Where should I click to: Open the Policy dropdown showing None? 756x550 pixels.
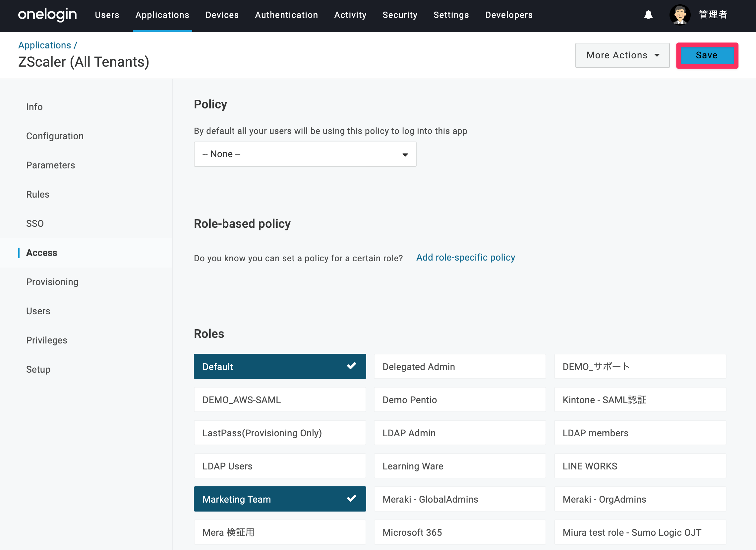305,154
